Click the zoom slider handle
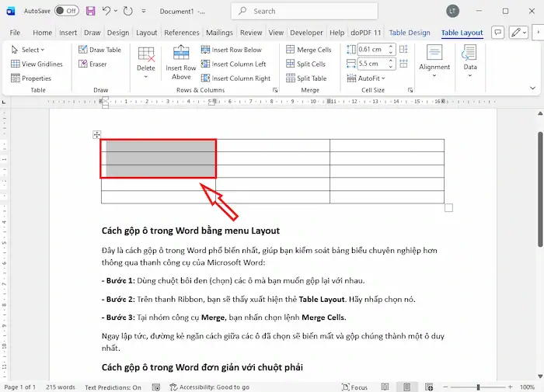Screen dimensions: 544x392 click(x=478, y=387)
